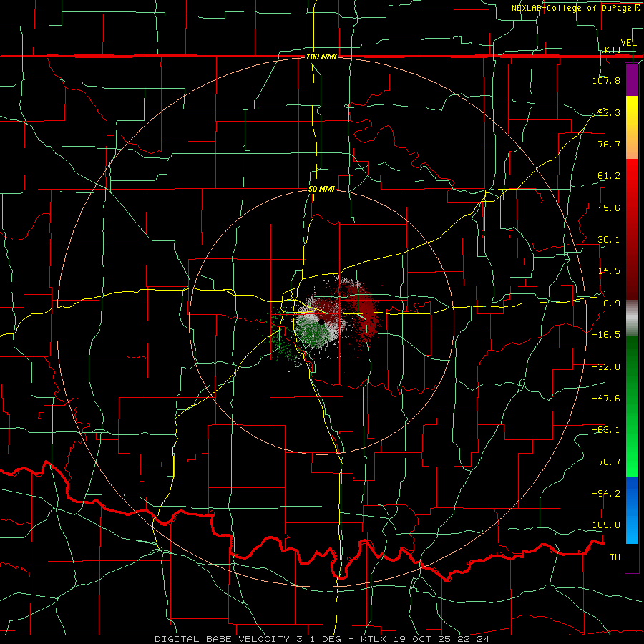Screen dimensions: 644x644
Task: Click the 61.2 legend value
Action: [x=609, y=176]
